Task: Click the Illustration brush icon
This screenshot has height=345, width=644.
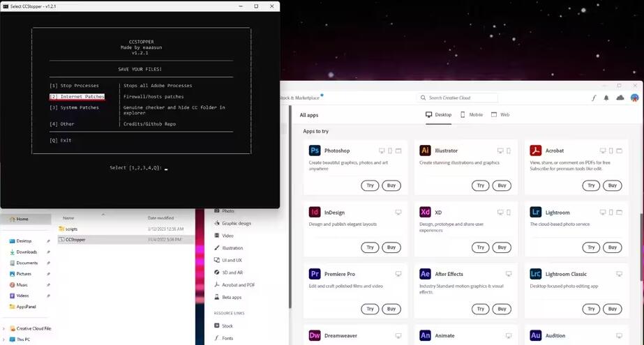Action: coord(217,248)
